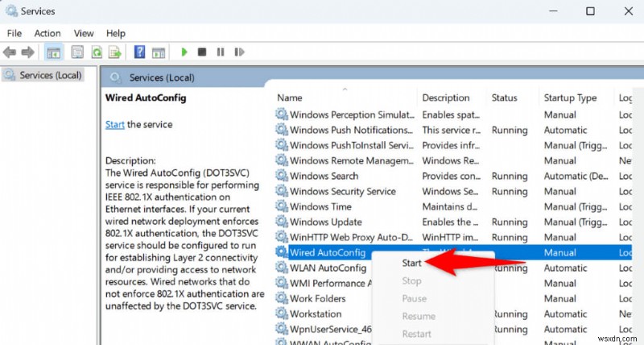Select the Wired AutoConfig service name

(x=328, y=252)
